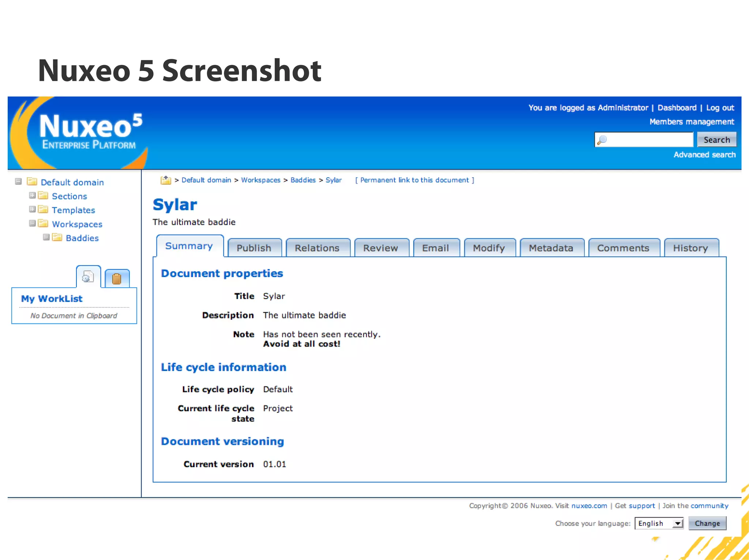Screen dimensions: 749x560
Task: Click the breadcrumb home folder icon
Action: point(166,180)
